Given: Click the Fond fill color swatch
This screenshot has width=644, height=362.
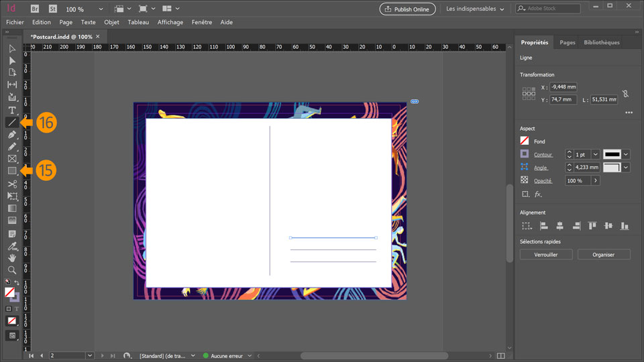Looking at the screenshot, I should click(525, 141).
